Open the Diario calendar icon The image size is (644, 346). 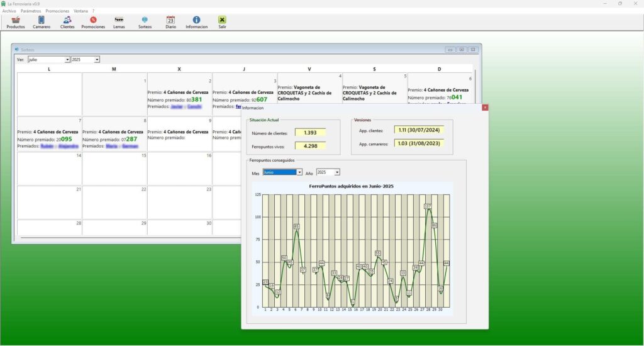tap(170, 23)
